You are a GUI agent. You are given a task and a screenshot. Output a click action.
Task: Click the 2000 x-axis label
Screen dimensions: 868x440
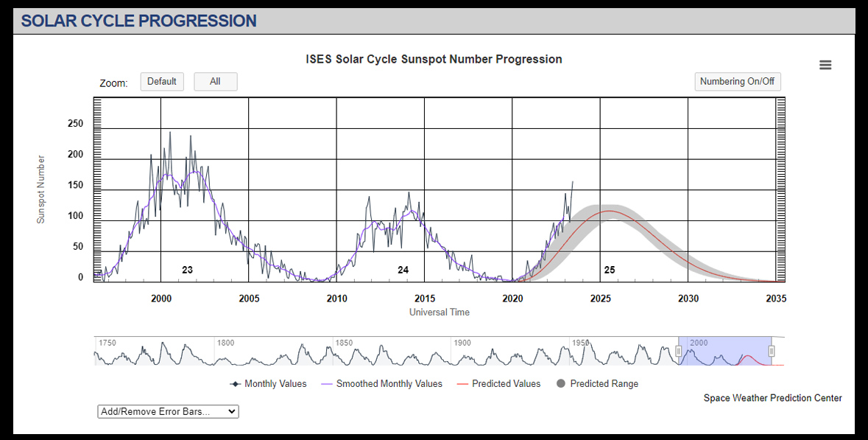click(161, 298)
